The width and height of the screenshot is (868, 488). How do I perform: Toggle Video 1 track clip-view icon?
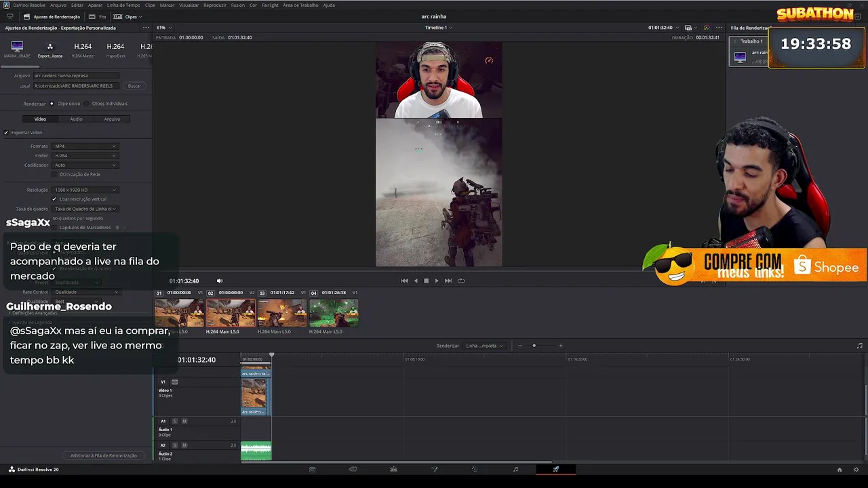pyautogui.click(x=174, y=382)
